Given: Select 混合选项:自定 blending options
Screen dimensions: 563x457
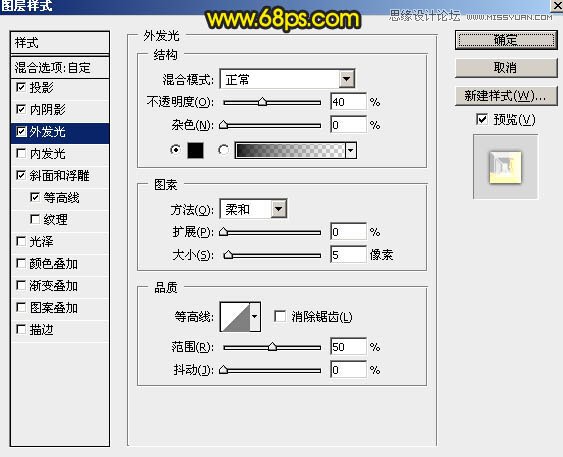Looking at the screenshot, I should coord(60,67).
